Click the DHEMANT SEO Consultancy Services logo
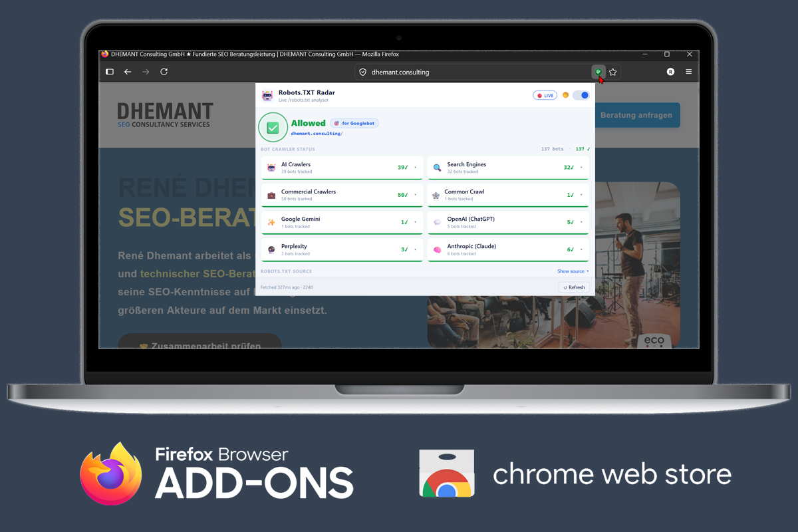 tap(165, 114)
